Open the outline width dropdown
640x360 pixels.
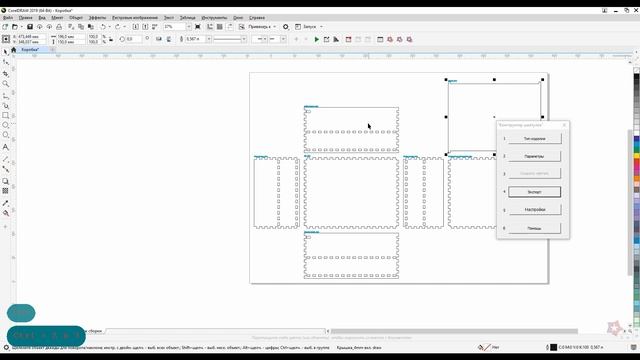[x=209, y=39]
